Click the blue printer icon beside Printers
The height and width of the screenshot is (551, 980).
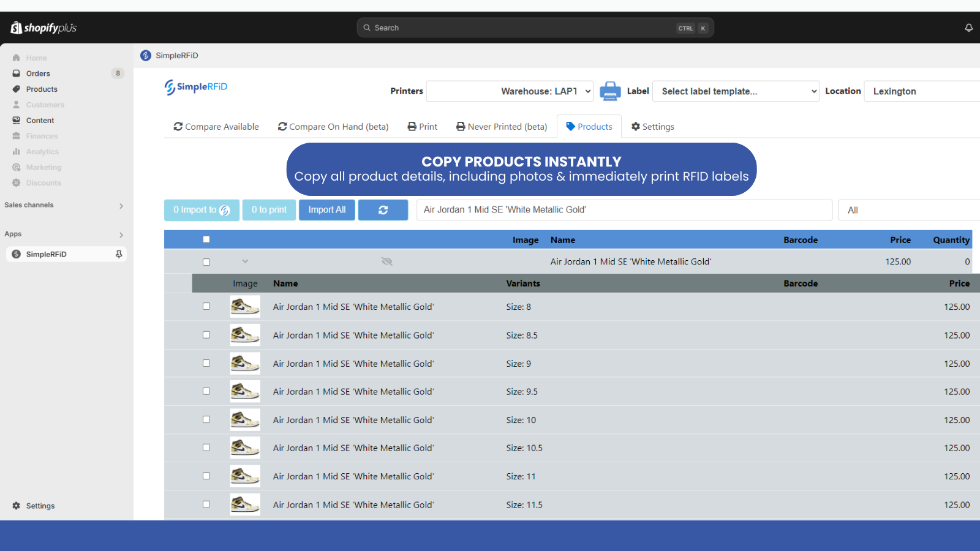pyautogui.click(x=610, y=91)
